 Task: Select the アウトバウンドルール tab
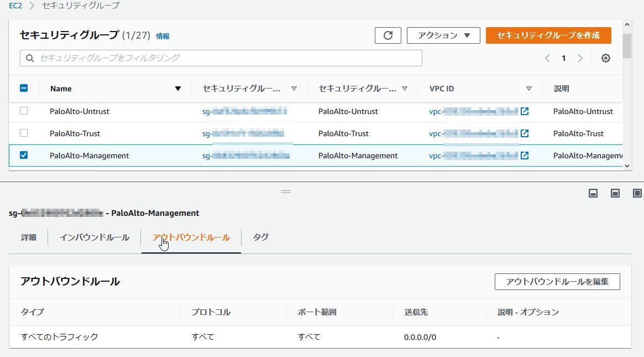[191, 237]
